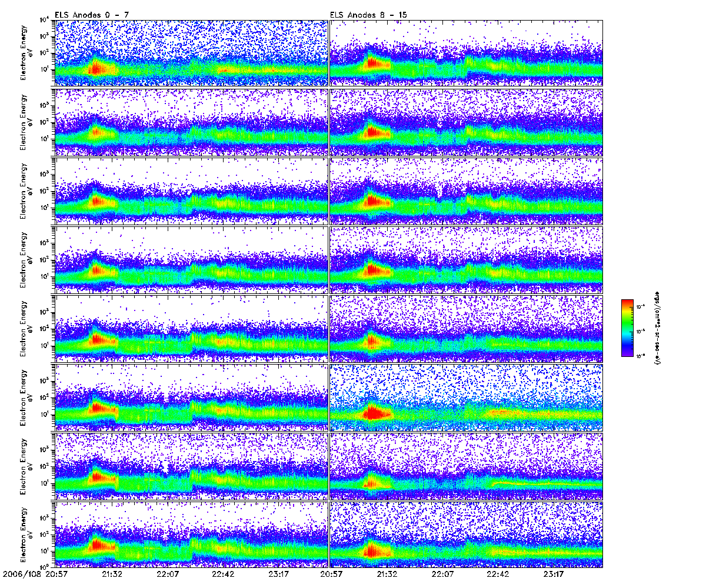Select the "2006/108 20:57" start time label
Viewport: 706px width, 588px height.
coord(35,573)
